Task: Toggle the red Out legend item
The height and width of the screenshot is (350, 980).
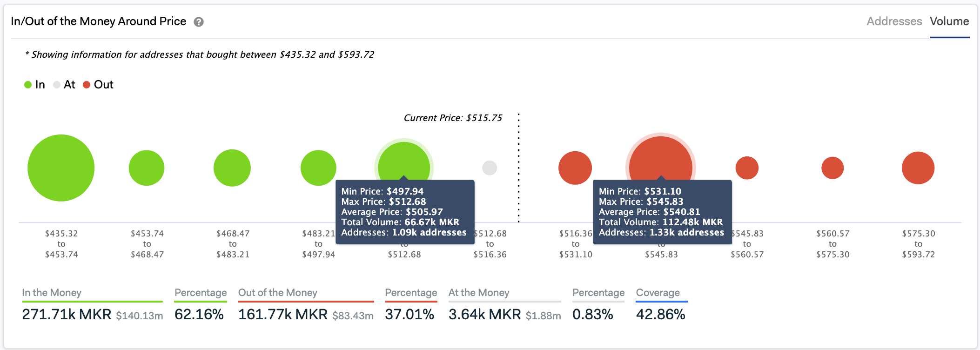Action: pos(98,85)
